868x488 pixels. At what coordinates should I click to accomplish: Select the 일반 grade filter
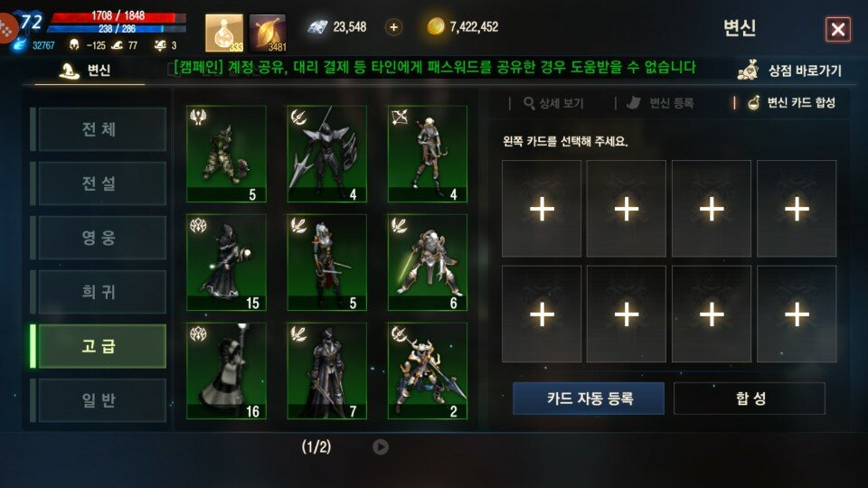click(x=102, y=400)
